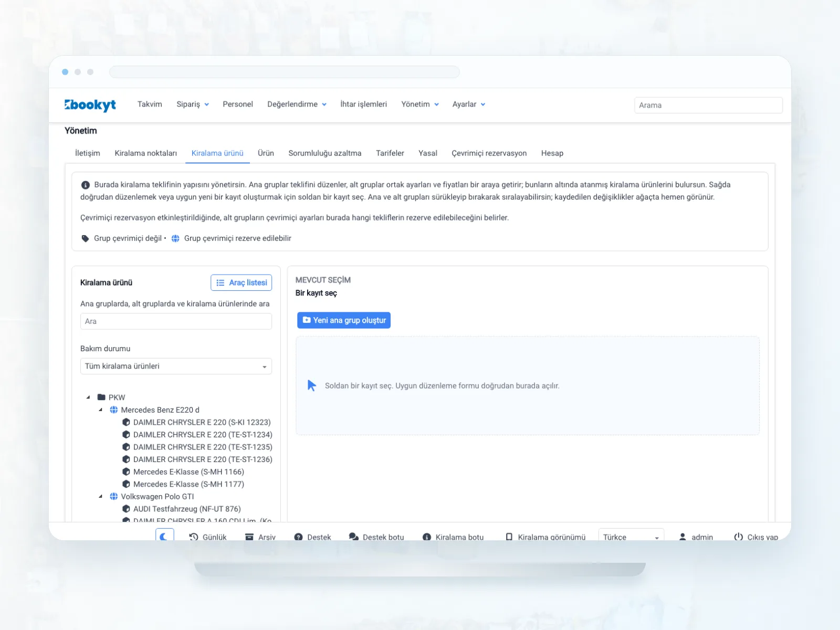This screenshot has width=840, height=630.
Task: Go to Takvim in navigation
Action: pyautogui.click(x=150, y=104)
